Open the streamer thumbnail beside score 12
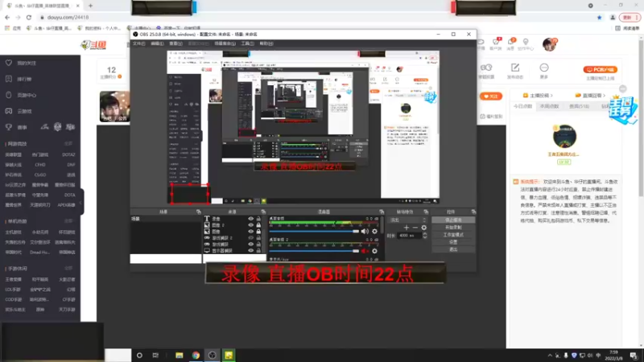Screen dimensions: 644x362 [x=114, y=106]
